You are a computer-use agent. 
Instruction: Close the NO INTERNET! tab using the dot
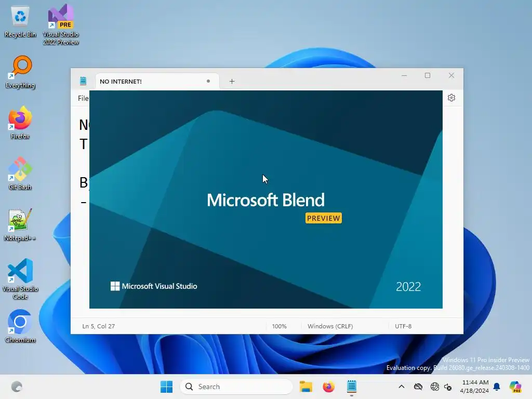coord(208,81)
